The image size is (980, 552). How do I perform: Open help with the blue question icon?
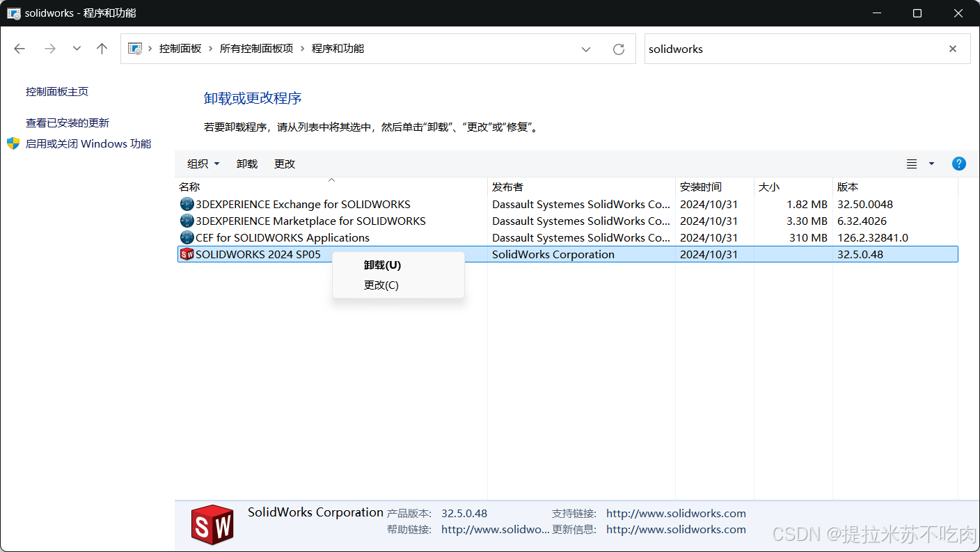tap(958, 164)
